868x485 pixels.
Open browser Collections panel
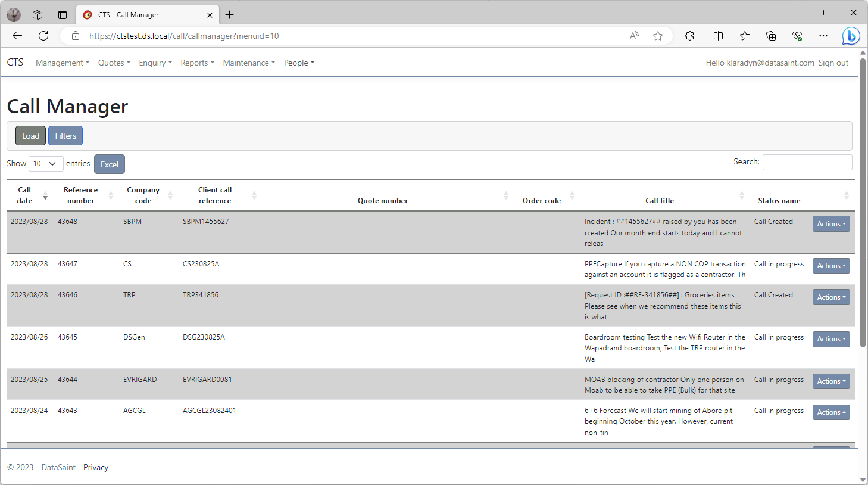tap(771, 36)
